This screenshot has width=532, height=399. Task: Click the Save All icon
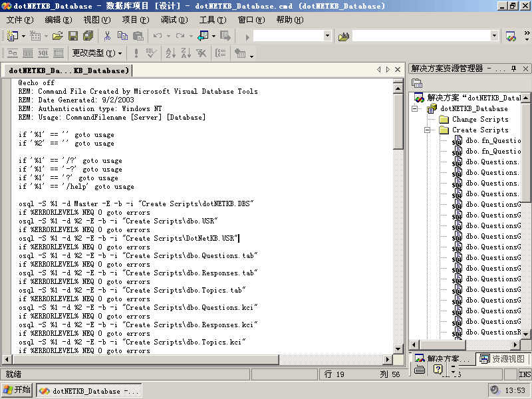[x=88, y=36]
